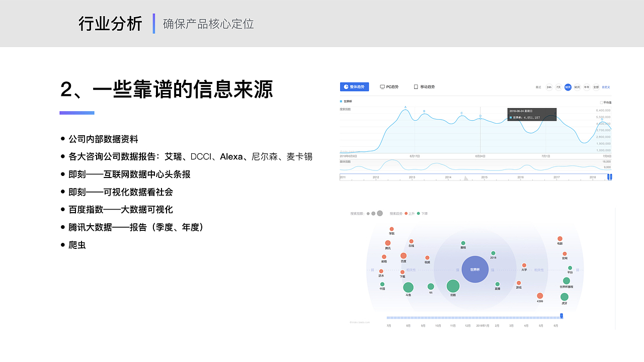Viewport: 644px width, 362px height.
Task: Click the green 优酷 bubble
Action: click(x=453, y=286)
